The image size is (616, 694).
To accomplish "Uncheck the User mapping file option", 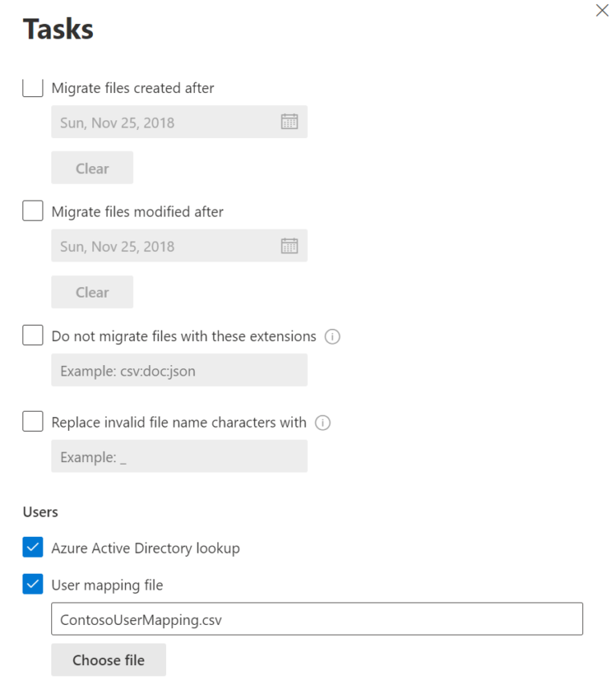I will pos(33,585).
